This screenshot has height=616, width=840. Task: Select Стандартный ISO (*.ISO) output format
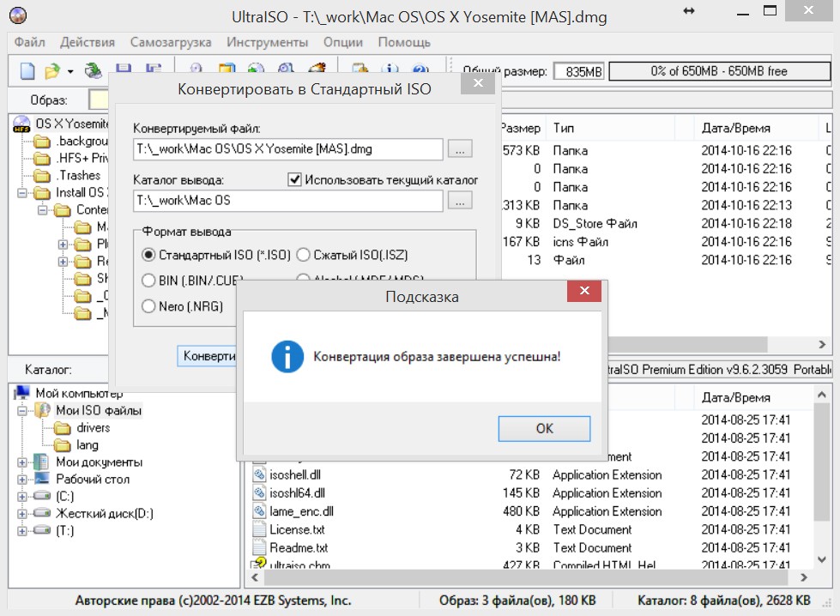(148, 255)
